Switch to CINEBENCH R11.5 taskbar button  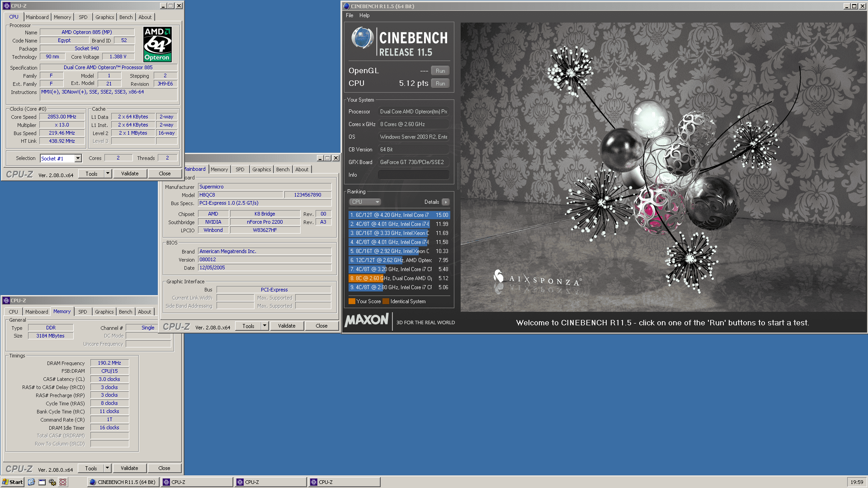coord(123,482)
